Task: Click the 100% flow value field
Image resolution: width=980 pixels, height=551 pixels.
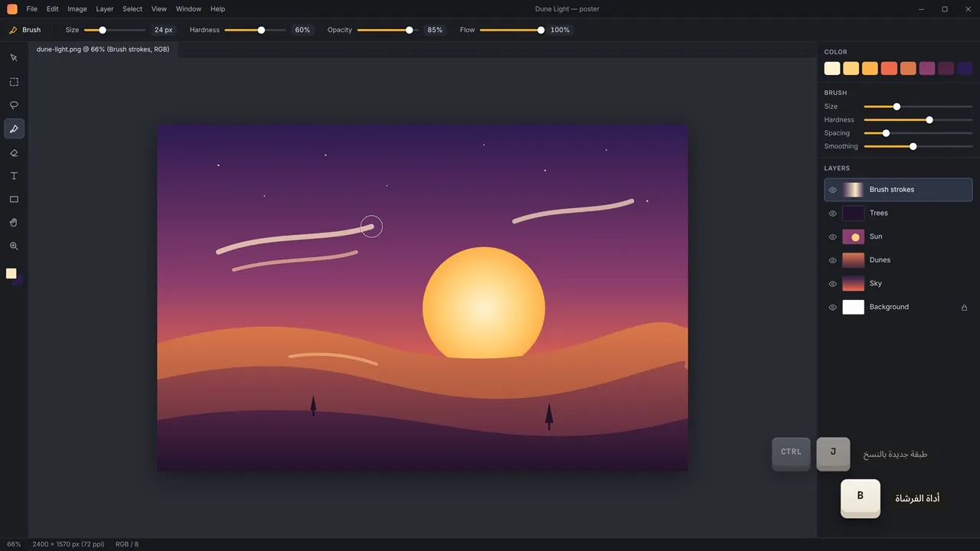Action: pyautogui.click(x=560, y=30)
